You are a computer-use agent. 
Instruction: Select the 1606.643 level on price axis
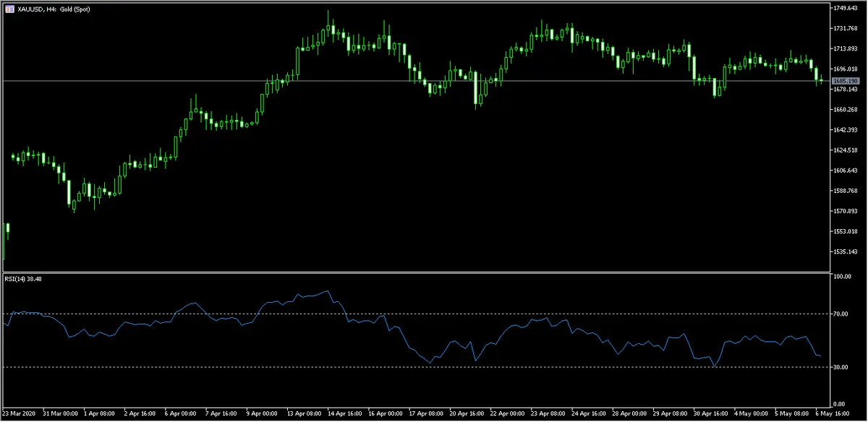[x=843, y=171]
